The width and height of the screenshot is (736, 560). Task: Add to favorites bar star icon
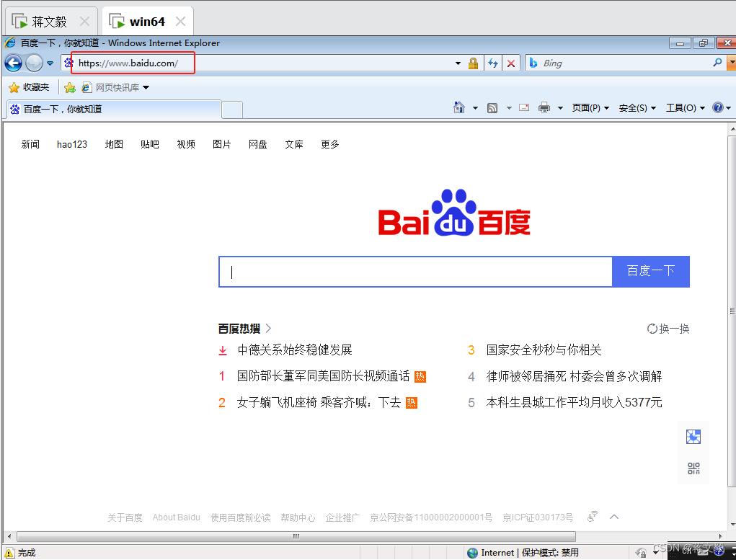click(69, 87)
